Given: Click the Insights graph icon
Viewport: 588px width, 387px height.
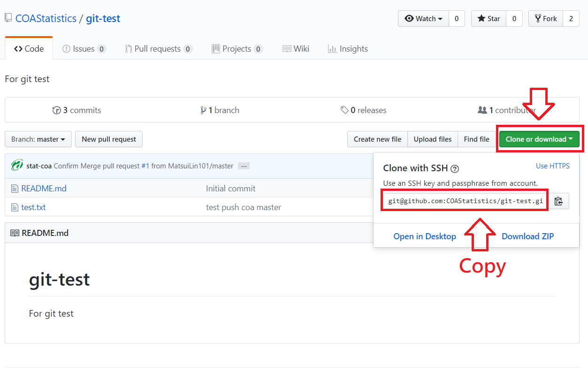Looking at the screenshot, I should tap(332, 49).
